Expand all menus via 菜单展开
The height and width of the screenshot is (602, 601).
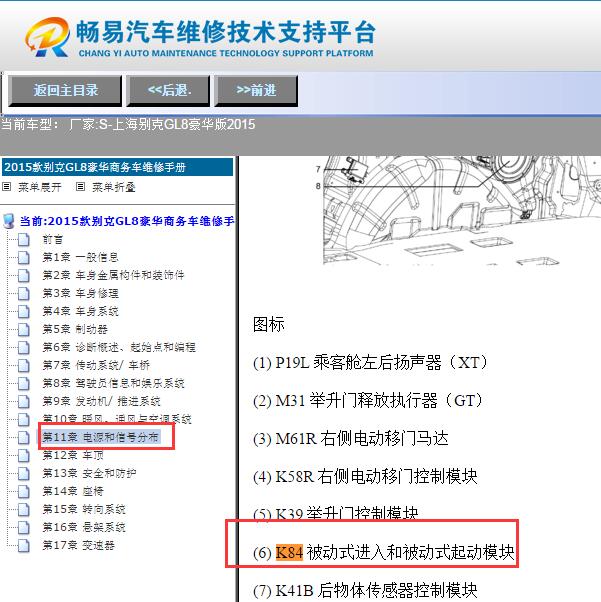(x=40, y=187)
